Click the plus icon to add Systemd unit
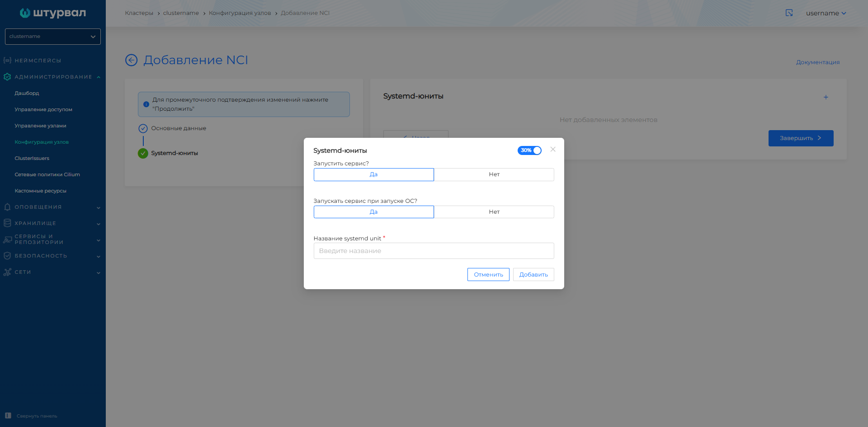 click(826, 97)
